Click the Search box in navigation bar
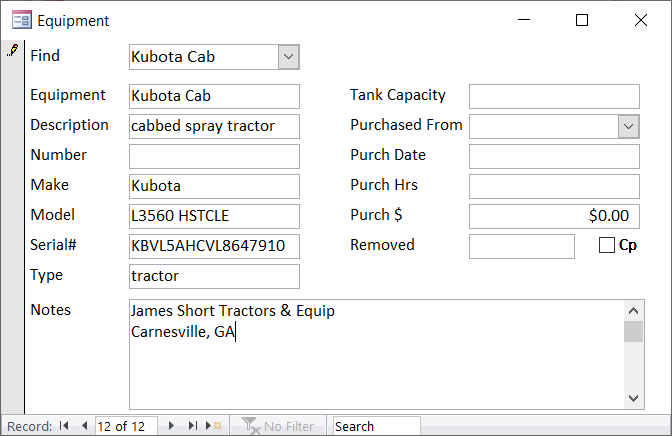The image size is (672, 436). coord(376,426)
